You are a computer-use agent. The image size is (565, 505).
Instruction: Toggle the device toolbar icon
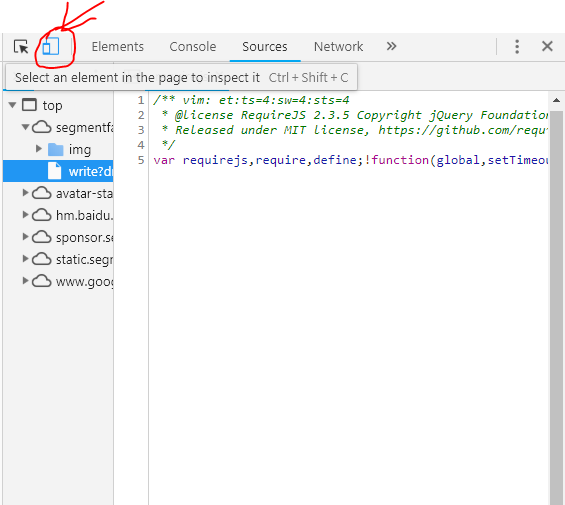(x=51, y=46)
